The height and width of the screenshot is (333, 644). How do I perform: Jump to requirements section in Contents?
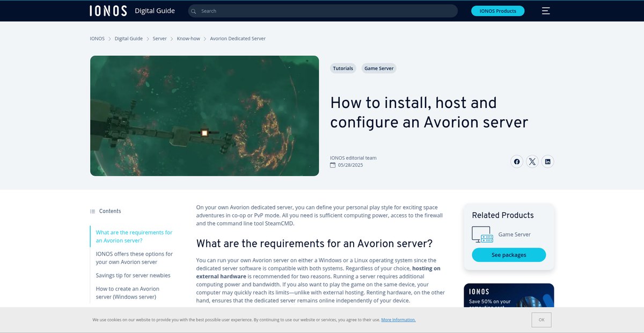pyautogui.click(x=134, y=236)
